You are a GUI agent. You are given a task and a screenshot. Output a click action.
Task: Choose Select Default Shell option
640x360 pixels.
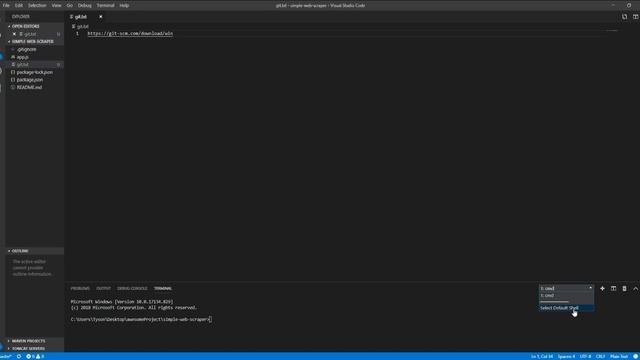[566, 308]
